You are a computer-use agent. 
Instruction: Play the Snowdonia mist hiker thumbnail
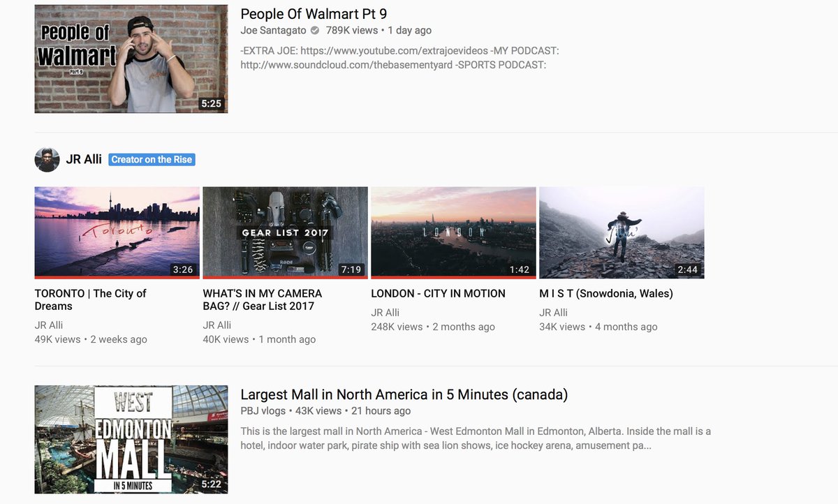pos(622,232)
